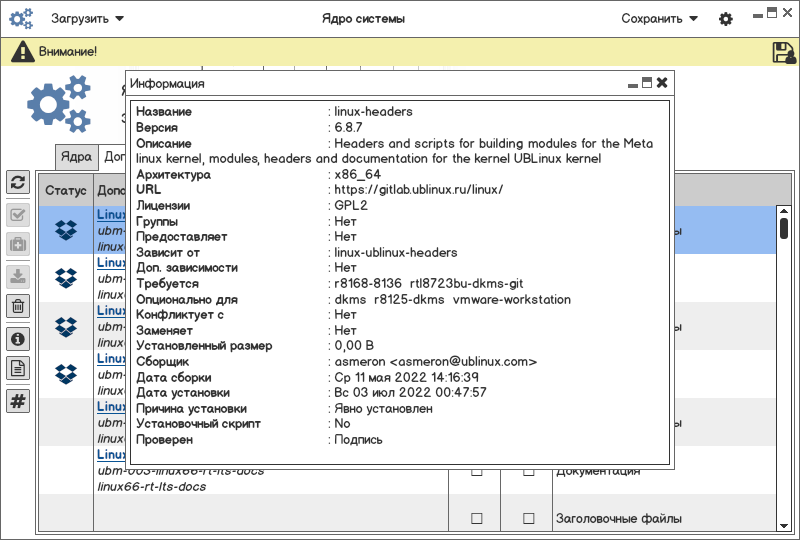Click the package status icon in the second table row
800x540 pixels.
pos(66,278)
